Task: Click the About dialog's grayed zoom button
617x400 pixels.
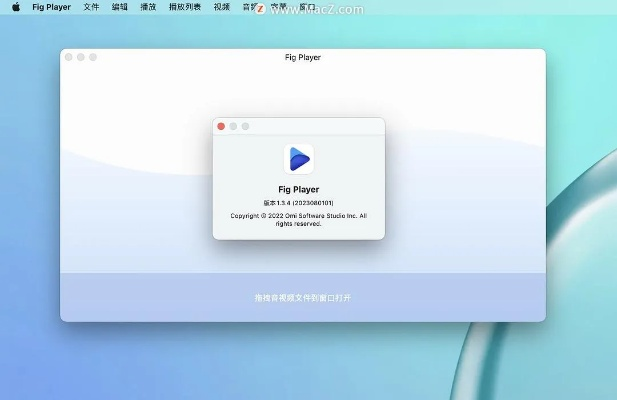Action: point(245,126)
